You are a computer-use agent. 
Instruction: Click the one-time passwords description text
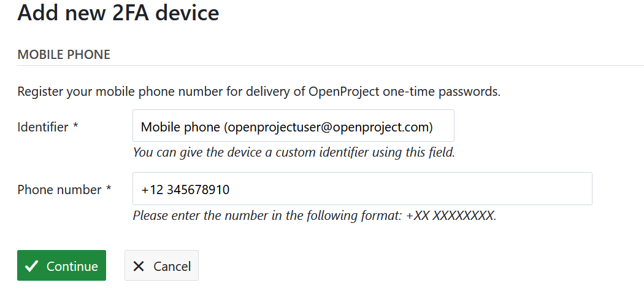click(259, 93)
